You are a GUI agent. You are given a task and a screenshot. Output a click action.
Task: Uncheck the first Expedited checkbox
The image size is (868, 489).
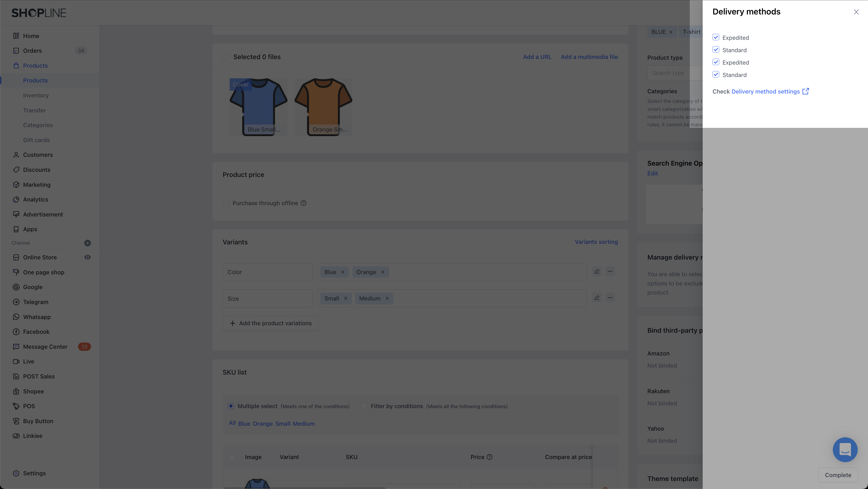coord(716,37)
